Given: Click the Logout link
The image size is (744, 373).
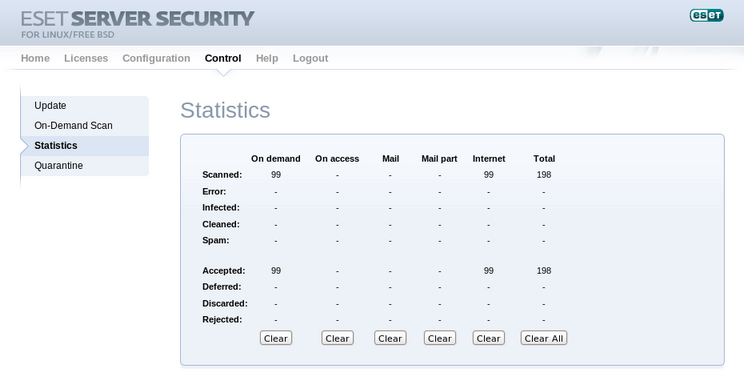Looking at the screenshot, I should pos(310,58).
